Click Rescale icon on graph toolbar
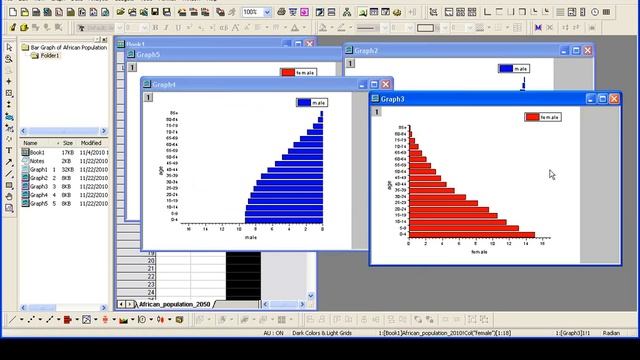 (x=433, y=12)
